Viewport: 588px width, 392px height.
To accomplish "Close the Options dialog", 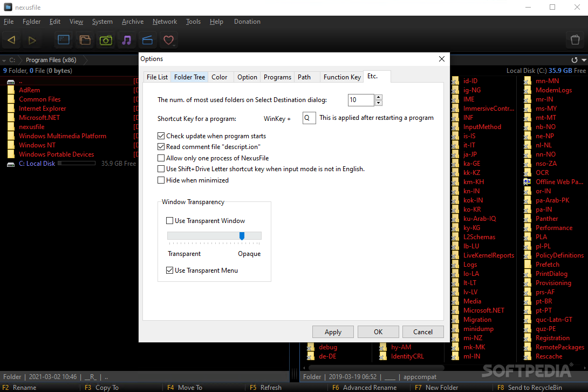I will [x=442, y=59].
